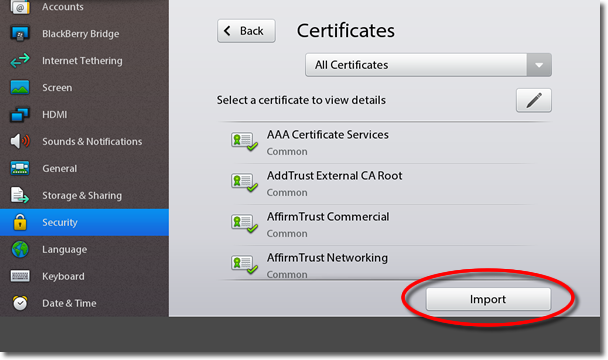
Task: Click the Keyboard icon in sidebar
Action: (x=19, y=276)
